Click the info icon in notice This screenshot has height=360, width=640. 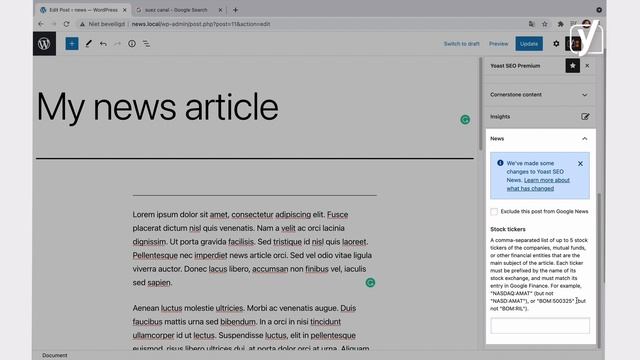(x=500, y=163)
